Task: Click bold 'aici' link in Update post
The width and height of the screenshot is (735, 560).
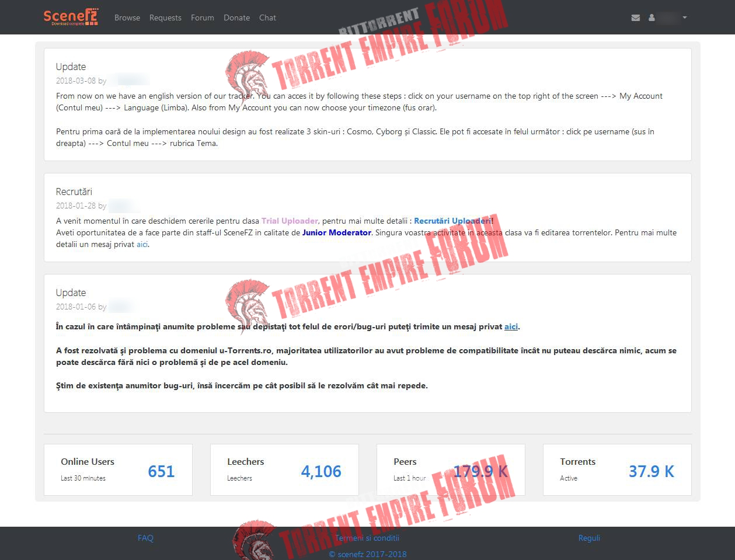Action: pos(511,326)
